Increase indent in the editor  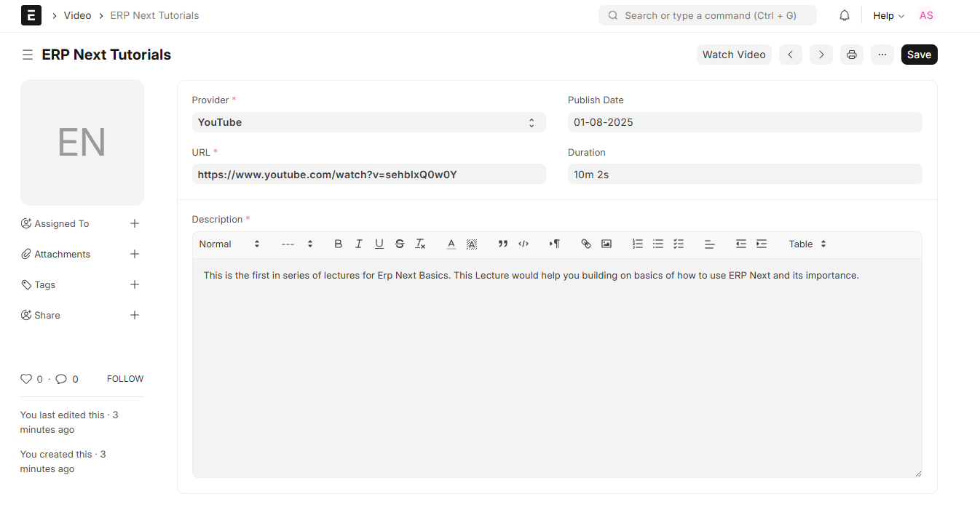point(762,244)
